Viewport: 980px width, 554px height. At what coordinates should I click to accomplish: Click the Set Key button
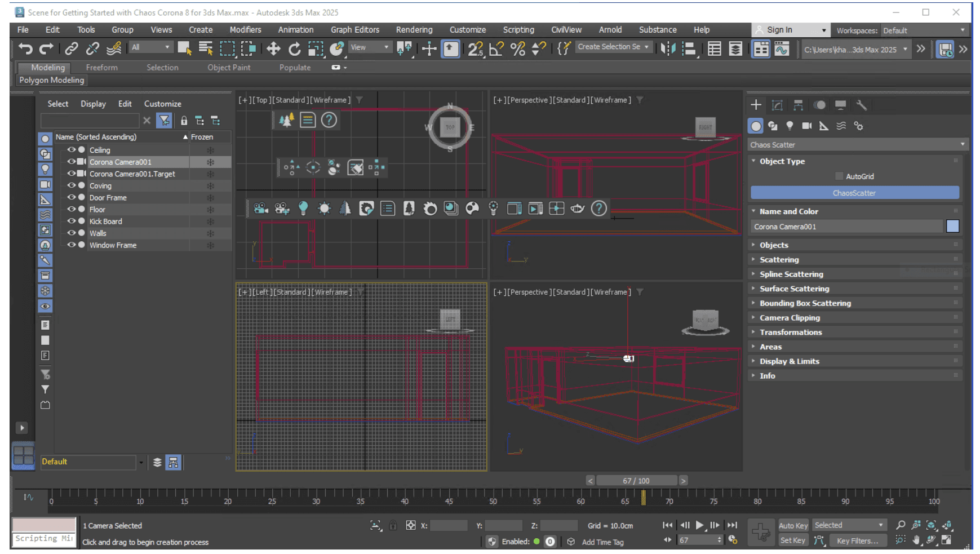click(793, 540)
